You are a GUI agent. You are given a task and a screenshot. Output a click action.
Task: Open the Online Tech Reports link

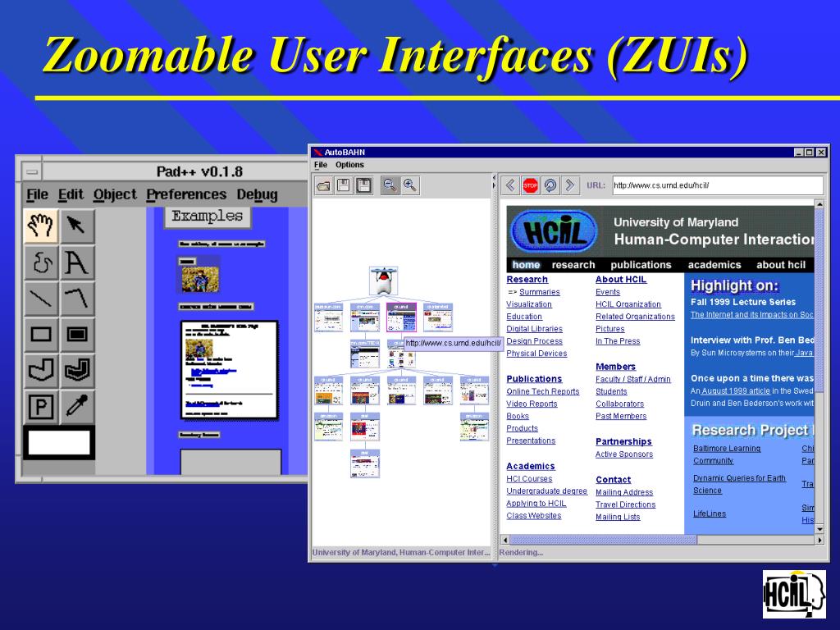tap(543, 391)
